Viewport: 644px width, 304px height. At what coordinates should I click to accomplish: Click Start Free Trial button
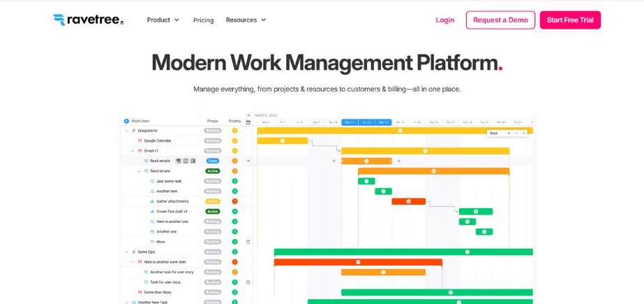[570, 20]
